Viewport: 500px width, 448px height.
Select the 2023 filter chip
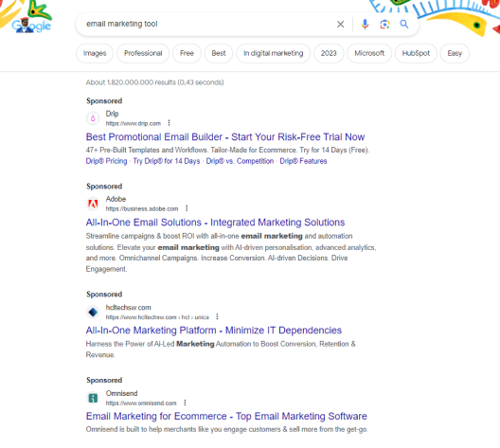click(x=329, y=53)
